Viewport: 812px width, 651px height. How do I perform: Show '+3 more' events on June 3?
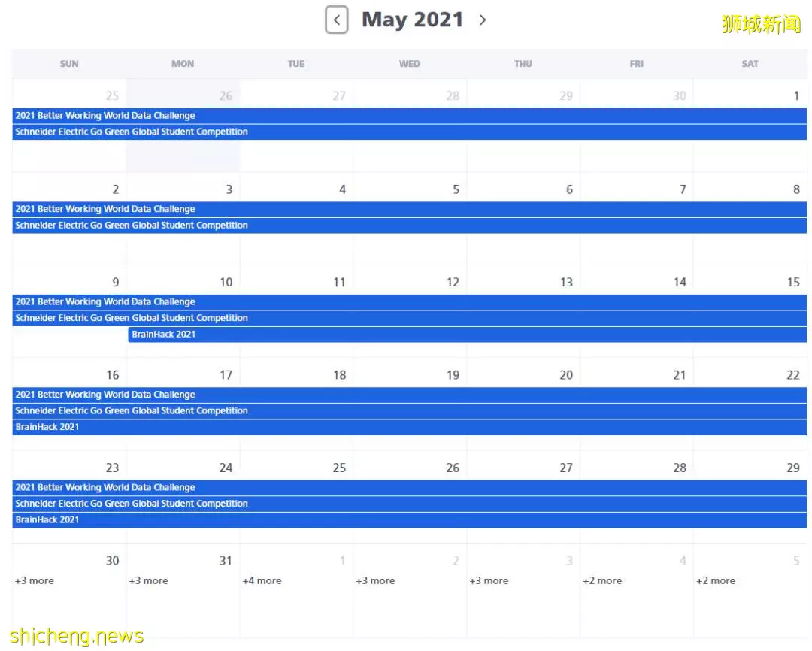tap(489, 580)
